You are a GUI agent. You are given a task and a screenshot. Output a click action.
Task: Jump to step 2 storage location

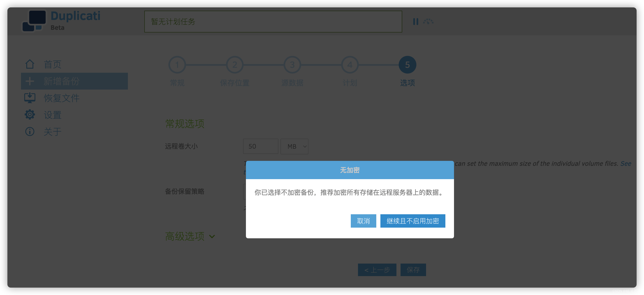coord(234,65)
